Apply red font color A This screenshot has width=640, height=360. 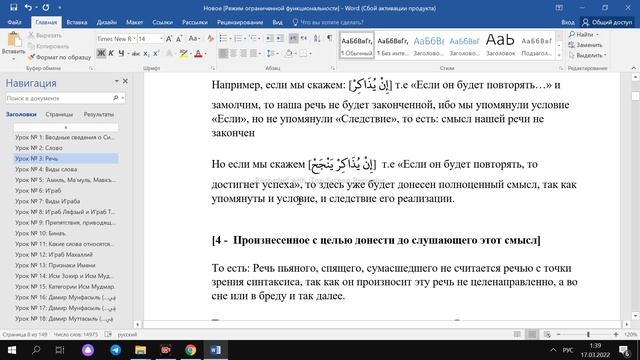198,53
